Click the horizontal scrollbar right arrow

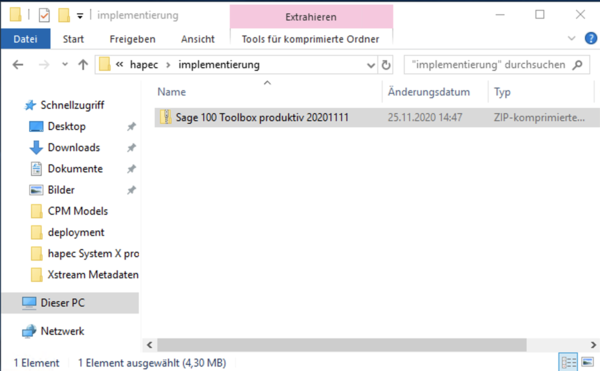pos(593,345)
